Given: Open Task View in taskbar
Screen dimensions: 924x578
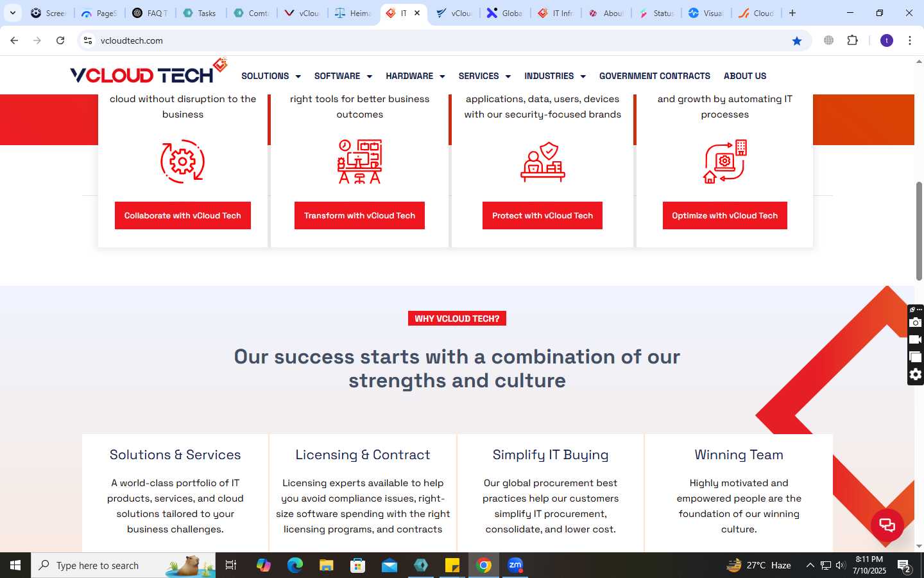Looking at the screenshot, I should 231,565.
